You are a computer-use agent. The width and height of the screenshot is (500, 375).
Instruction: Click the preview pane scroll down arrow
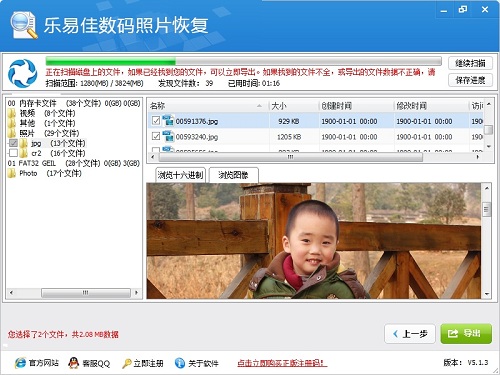click(486, 294)
